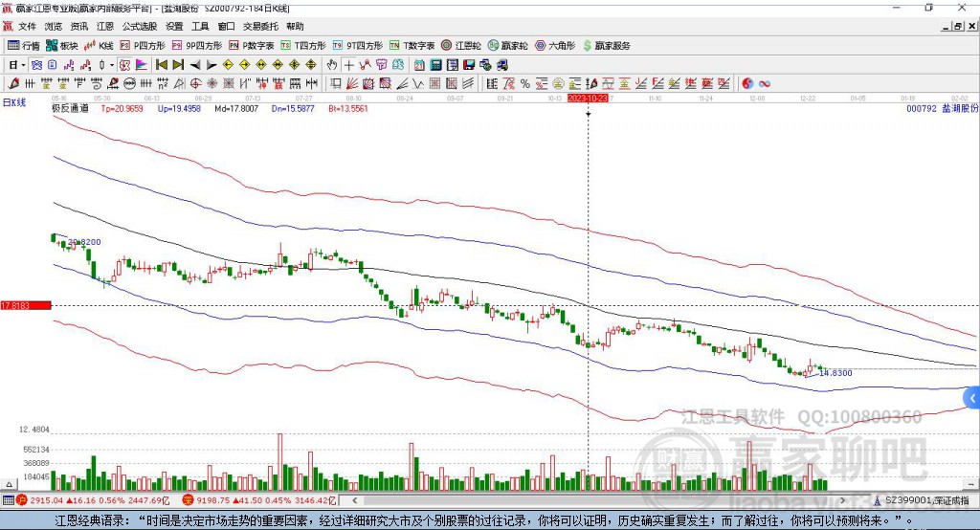Open the 板块 sector view

(x=62, y=46)
